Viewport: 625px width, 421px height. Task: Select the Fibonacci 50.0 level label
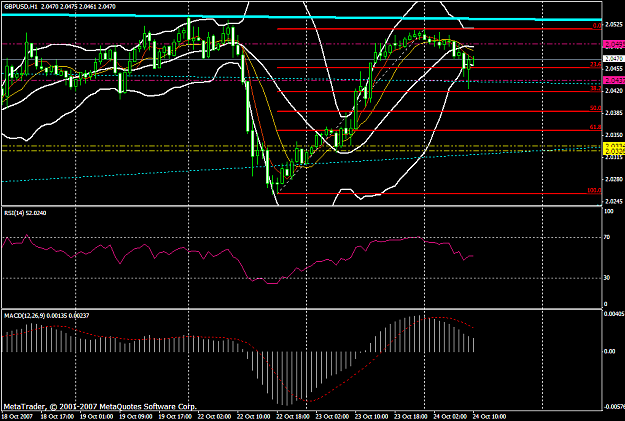[596, 108]
